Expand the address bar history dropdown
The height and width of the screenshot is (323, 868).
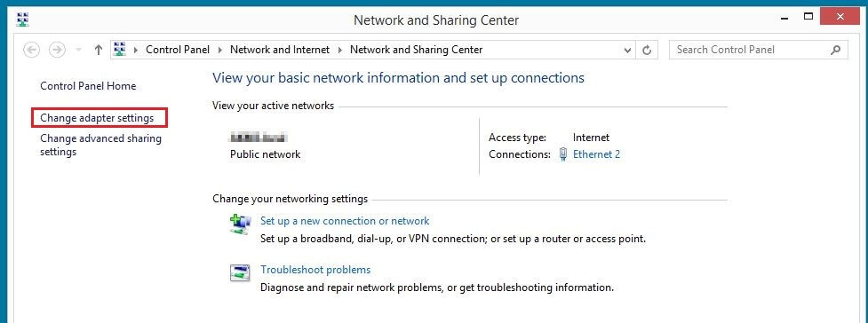(x=627, y=50)
